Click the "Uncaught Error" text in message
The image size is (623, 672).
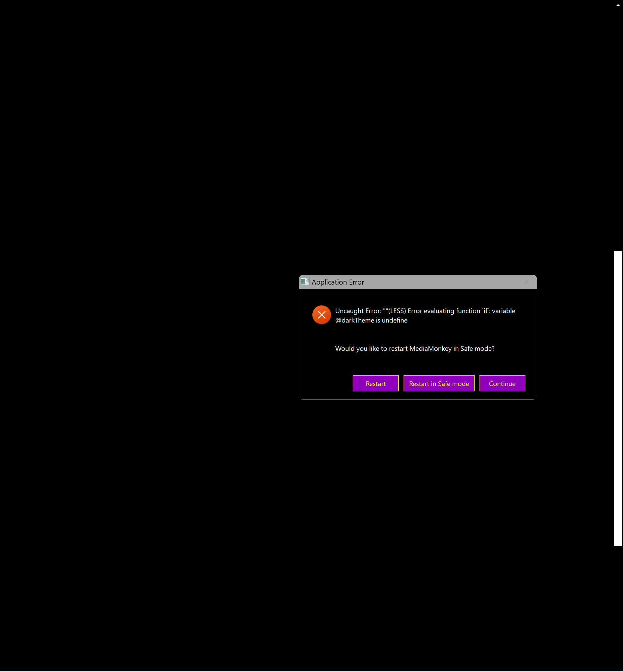[358, 311]
